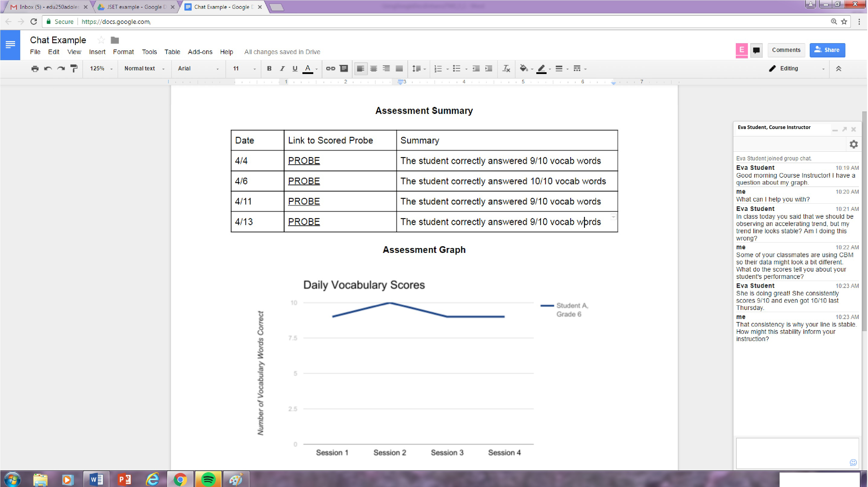Set center text alignment

tap(373, 69)
